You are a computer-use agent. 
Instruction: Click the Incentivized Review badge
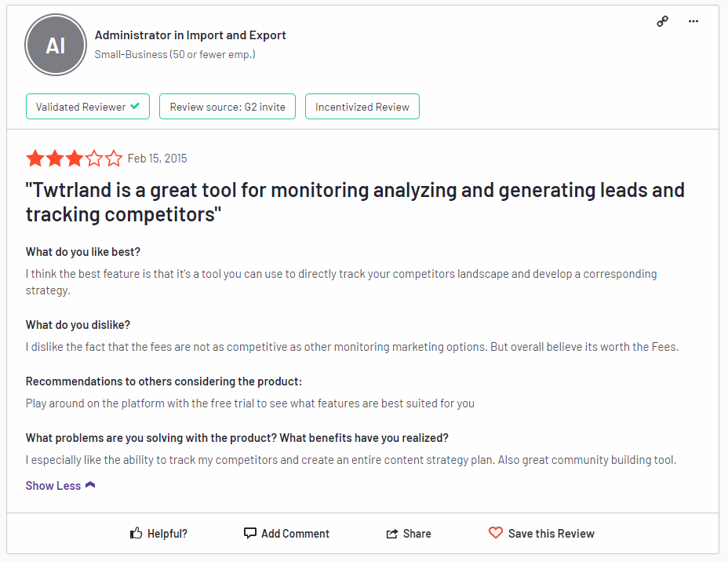[362, 107]
